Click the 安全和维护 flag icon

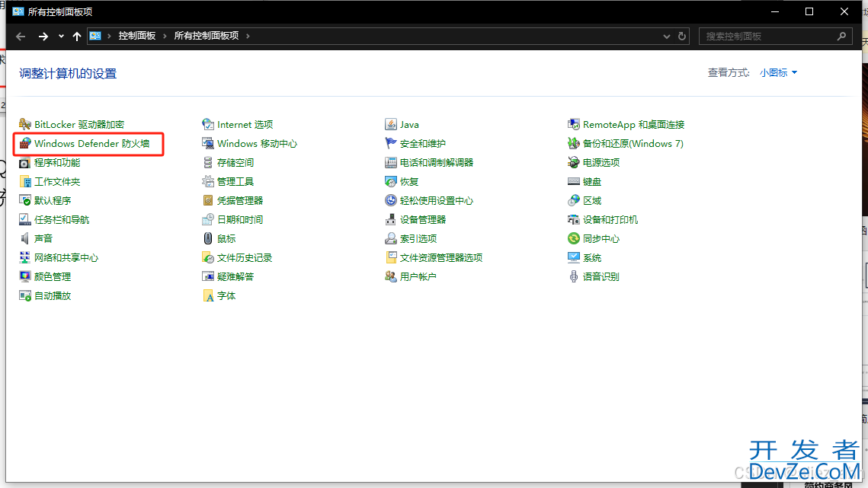391,143
